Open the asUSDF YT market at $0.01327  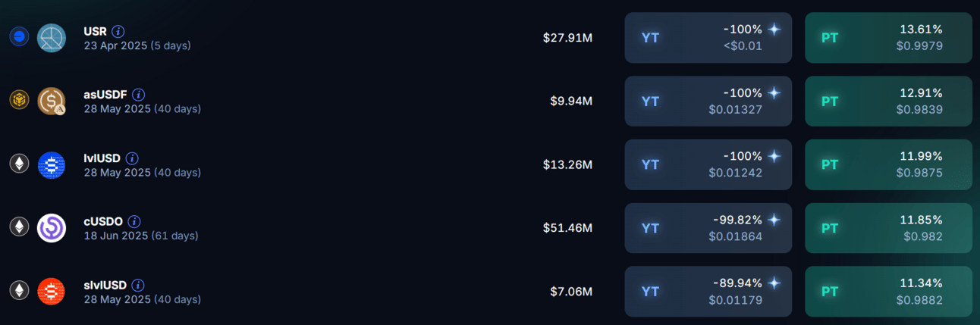click(708, 102)
